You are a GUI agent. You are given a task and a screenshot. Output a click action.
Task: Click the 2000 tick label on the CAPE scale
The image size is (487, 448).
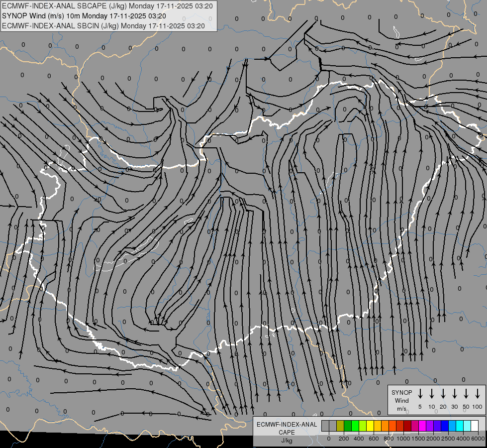(433, 439)
